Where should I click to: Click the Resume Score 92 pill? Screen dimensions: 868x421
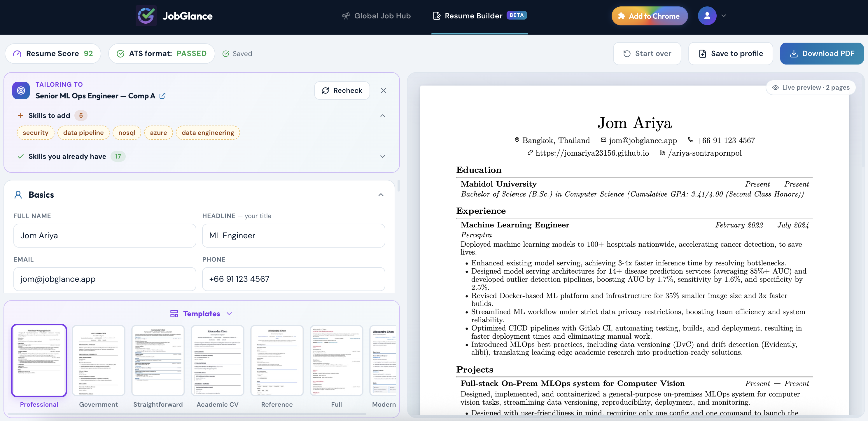coord(53,54)
